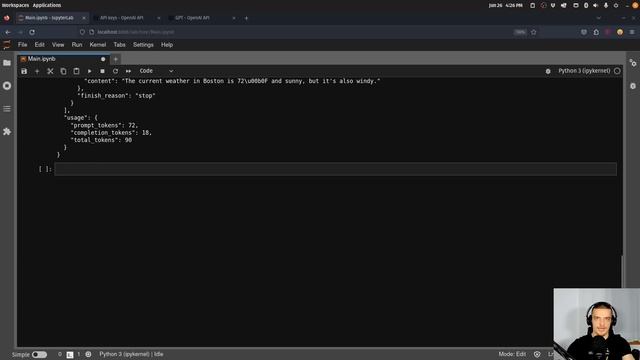Screen dimensions: 640x360
Task: Restart the kernel
Action: click(116, 71)
